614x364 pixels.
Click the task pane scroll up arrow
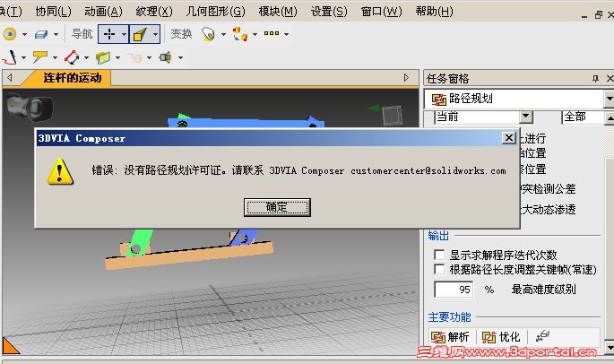point(610,118)
